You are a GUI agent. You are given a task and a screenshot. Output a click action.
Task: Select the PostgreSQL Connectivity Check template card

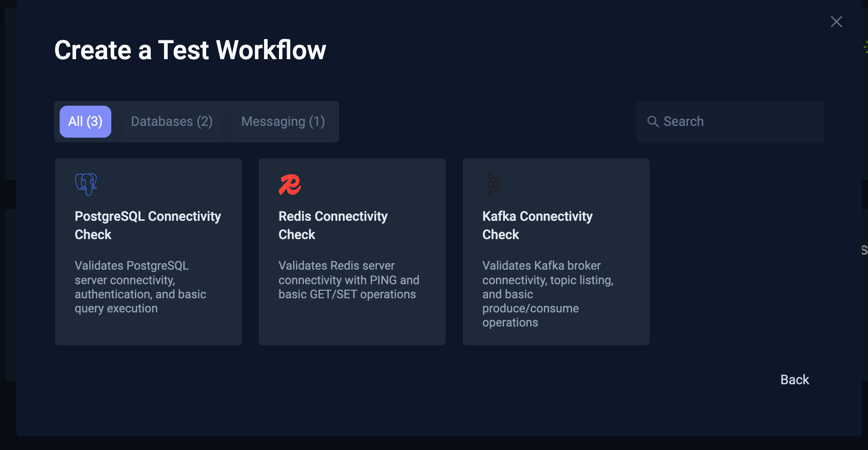(148, 251)
